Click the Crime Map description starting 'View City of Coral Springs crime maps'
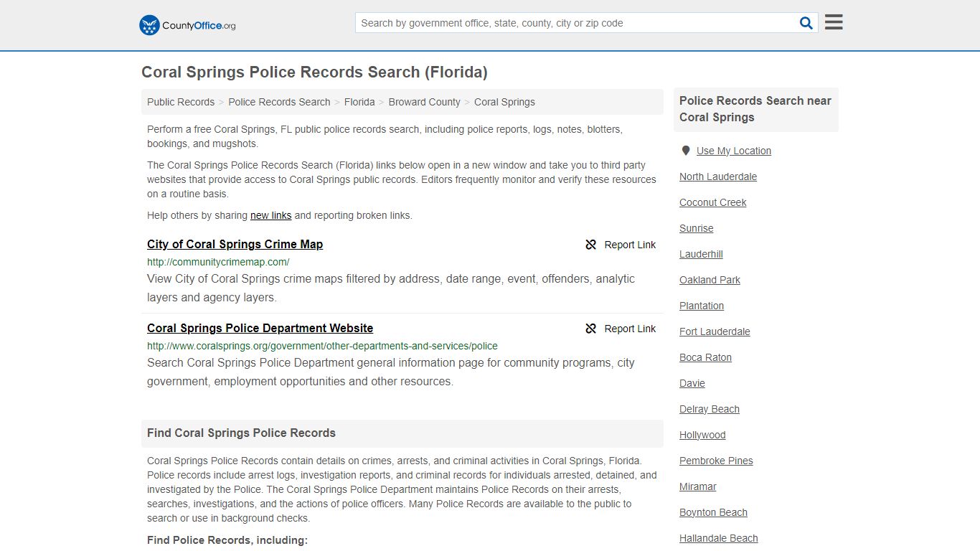Viewport: 980px width, 551px height. (x=391, y=288)
